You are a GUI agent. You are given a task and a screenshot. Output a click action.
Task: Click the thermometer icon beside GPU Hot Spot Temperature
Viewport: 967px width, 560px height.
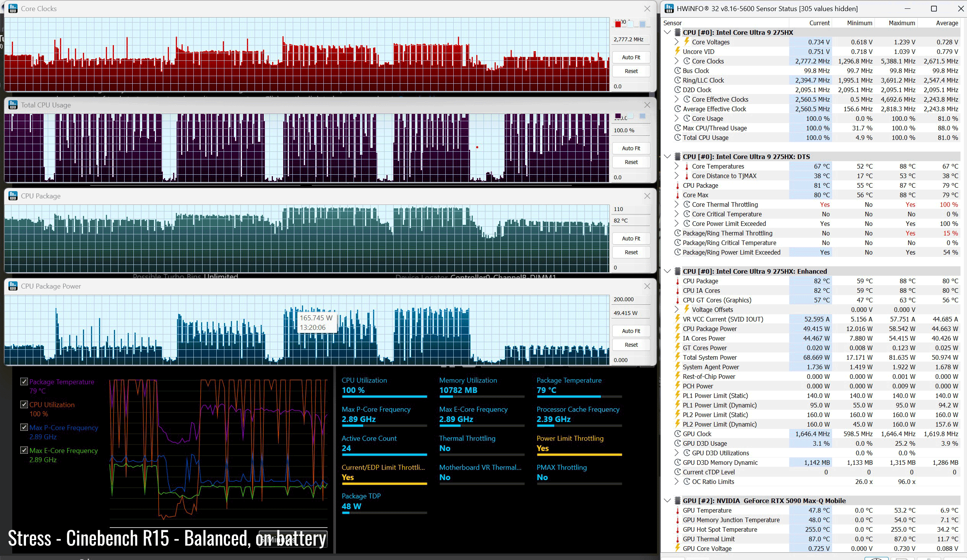pyautogui.click(x=678, y=529)
